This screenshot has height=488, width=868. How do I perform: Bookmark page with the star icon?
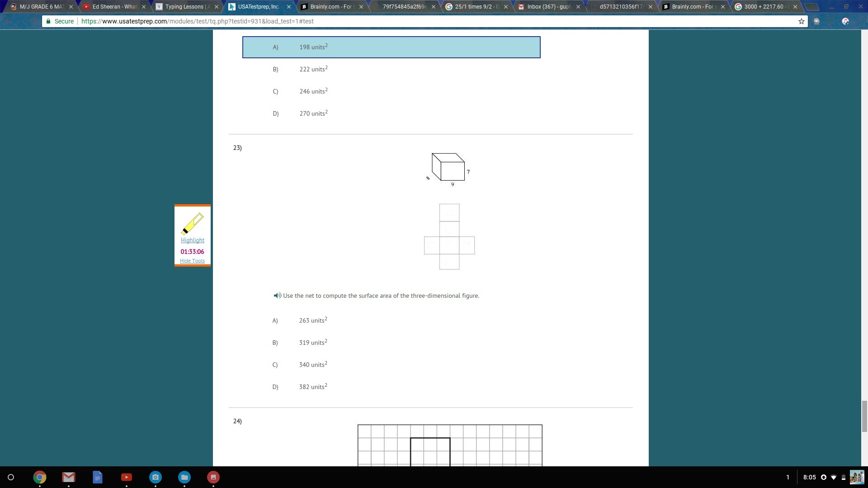pos(802,21)
